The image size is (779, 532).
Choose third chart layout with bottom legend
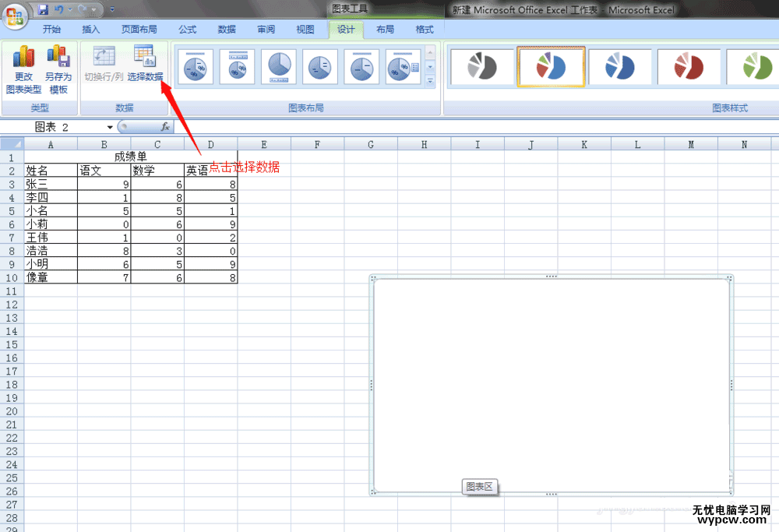coord(279,66)
